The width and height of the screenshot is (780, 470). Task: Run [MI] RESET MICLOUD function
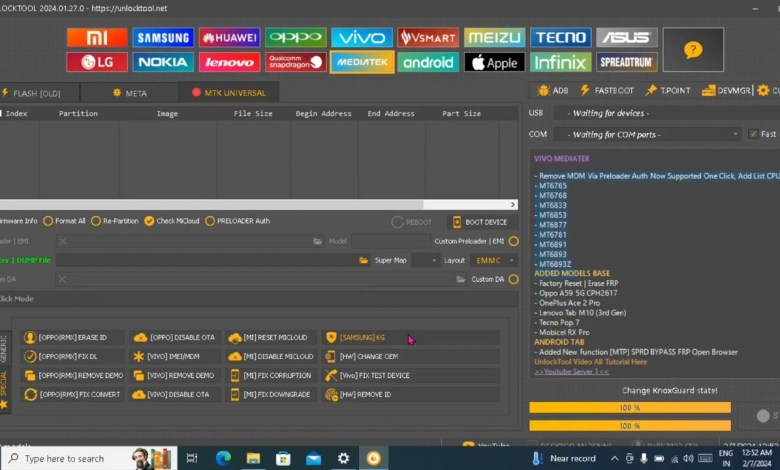271,337
